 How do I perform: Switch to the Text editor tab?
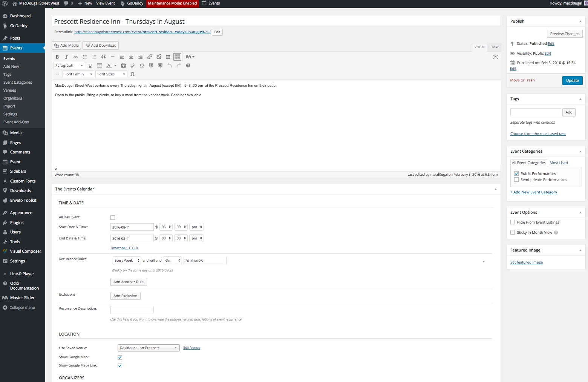(x=495, y=47)
